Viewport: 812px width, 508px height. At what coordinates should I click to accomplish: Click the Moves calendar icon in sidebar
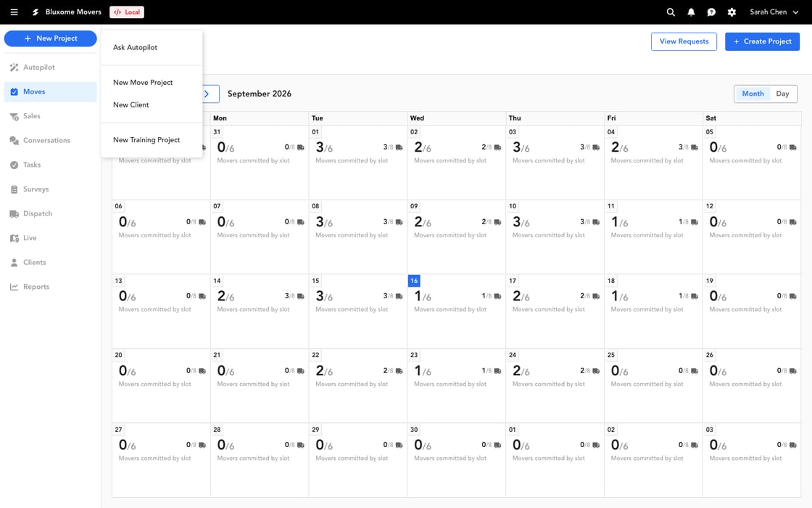[14, 91]
